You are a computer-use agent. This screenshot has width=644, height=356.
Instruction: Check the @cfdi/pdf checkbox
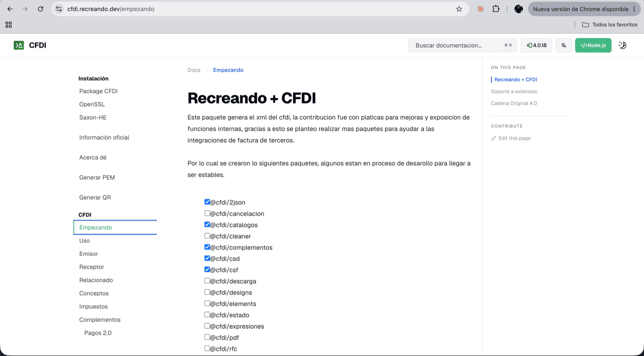[207, 337]
